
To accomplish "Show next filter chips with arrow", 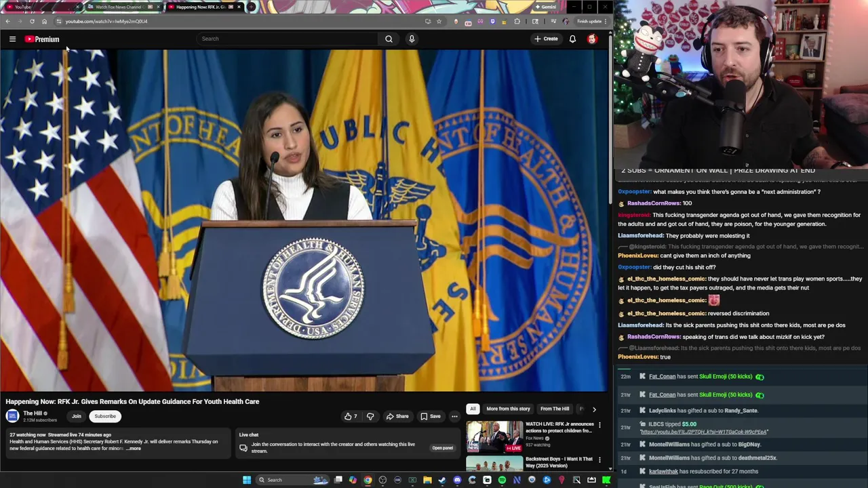I will [x=594, y=409].
